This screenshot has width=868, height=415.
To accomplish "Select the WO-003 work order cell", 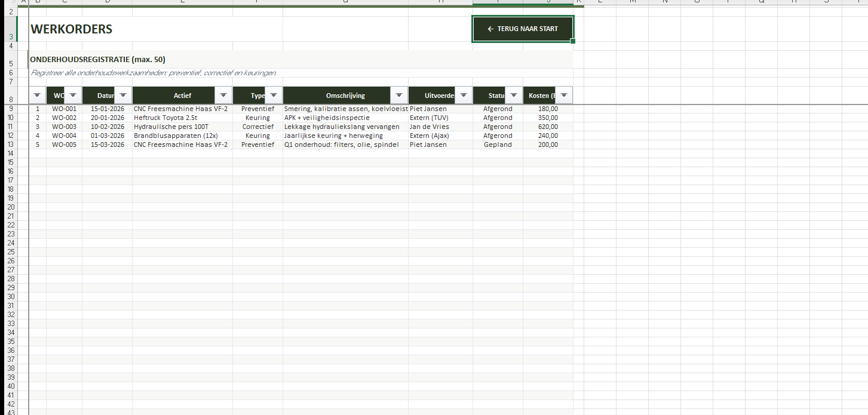I will point(64,127).
